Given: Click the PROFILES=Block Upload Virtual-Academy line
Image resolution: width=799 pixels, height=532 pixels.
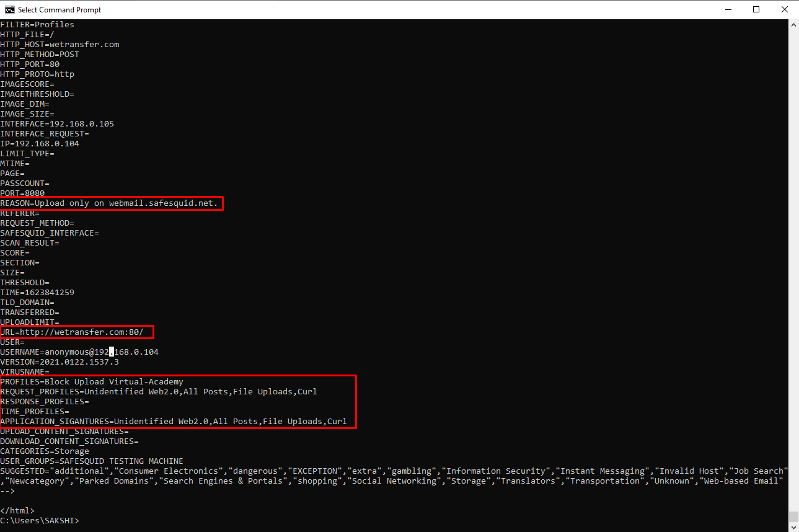Looking at the screenshot, I should [91, 381].
